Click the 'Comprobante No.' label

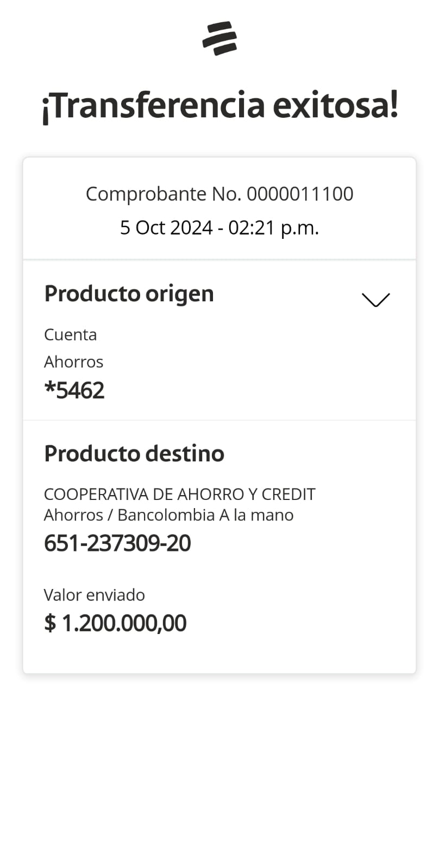click(x=164, y=194)
